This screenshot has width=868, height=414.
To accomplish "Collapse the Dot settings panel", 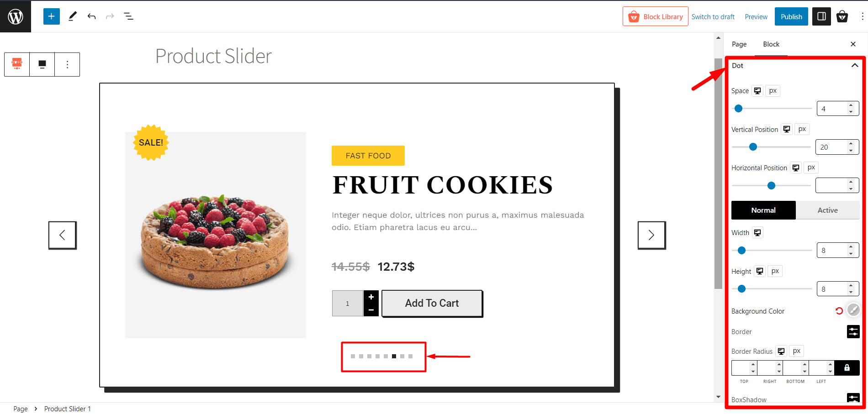I will pyautogui.click(x=855, y=65).
